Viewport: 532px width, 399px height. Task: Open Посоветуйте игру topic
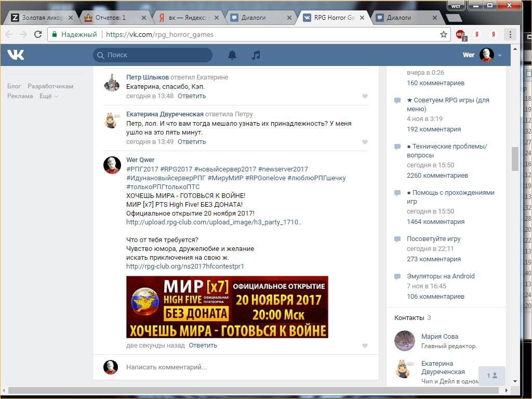434,239
